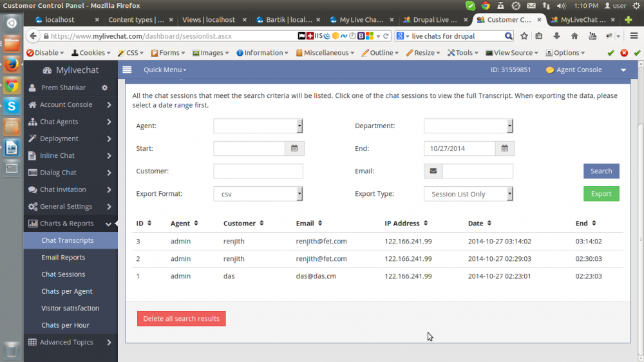Image resolution: width=644 pixels, height=362 pixels.
Task: Open the End date calendar picker
Action: (x=505, y=149)
